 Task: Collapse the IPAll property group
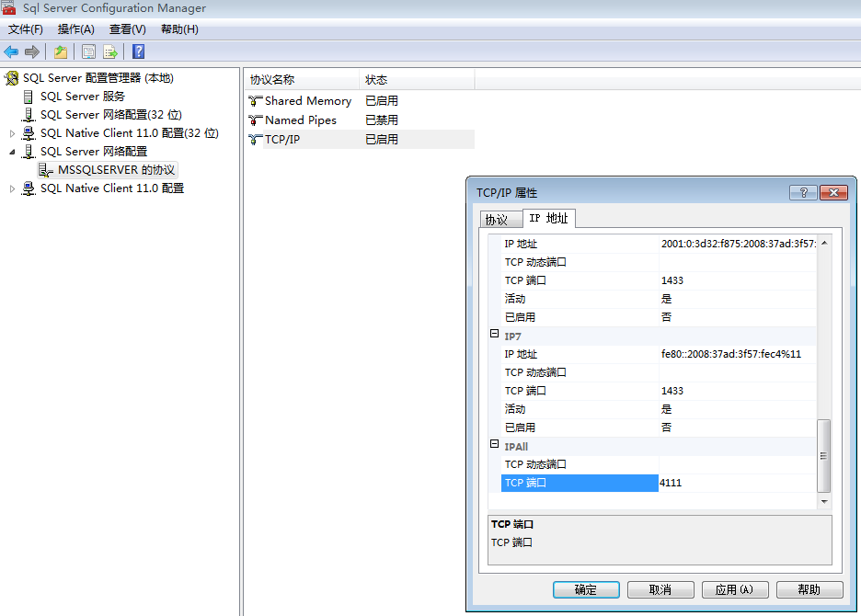click(494, 443)
